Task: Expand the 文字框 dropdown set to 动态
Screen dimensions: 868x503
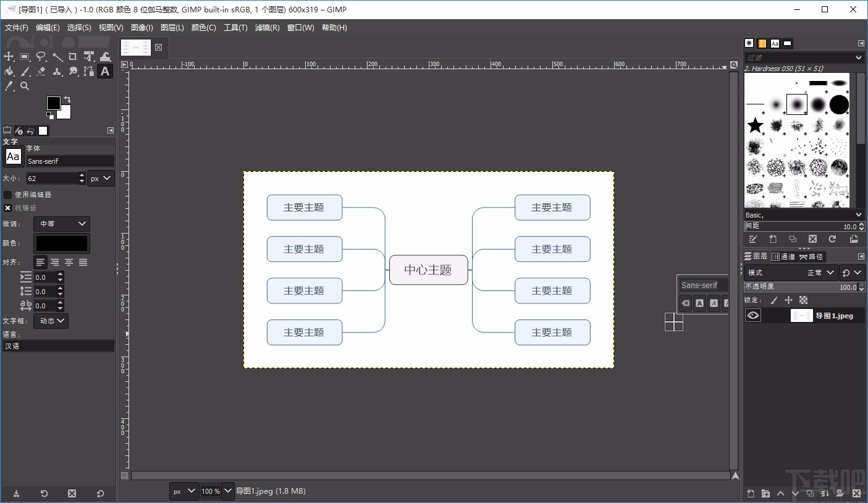Action: coord(51,321)
